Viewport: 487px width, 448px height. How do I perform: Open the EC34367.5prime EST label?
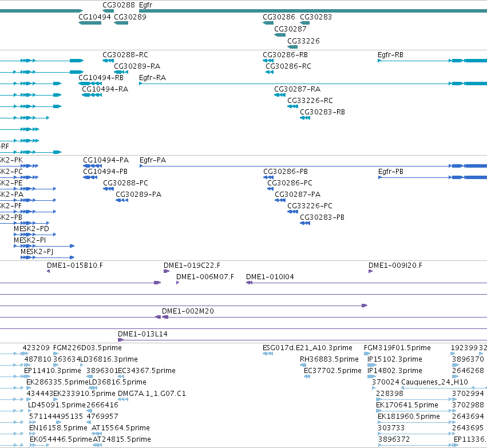pyautogui.click(x=147, y=371)
